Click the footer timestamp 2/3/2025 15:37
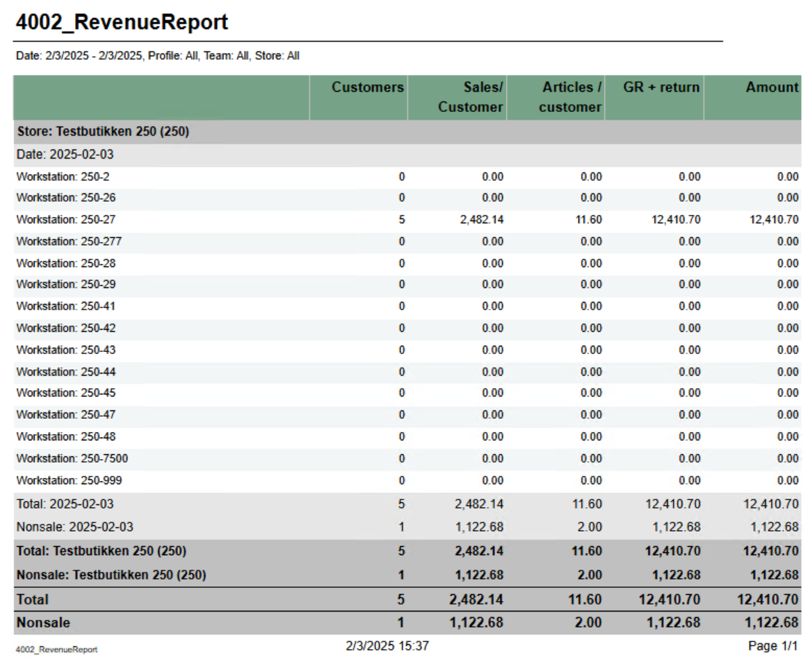The width and height of the screenshot is (808, 672). (x=387, y=646)
